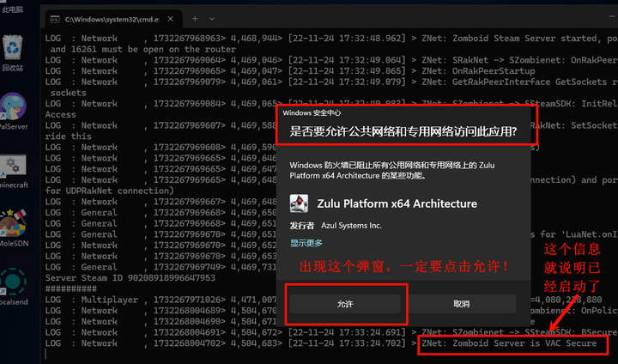This screenshot has width=618, height=364.
Task: Add a new terminal tab with plus
Action: coord(195,19)
